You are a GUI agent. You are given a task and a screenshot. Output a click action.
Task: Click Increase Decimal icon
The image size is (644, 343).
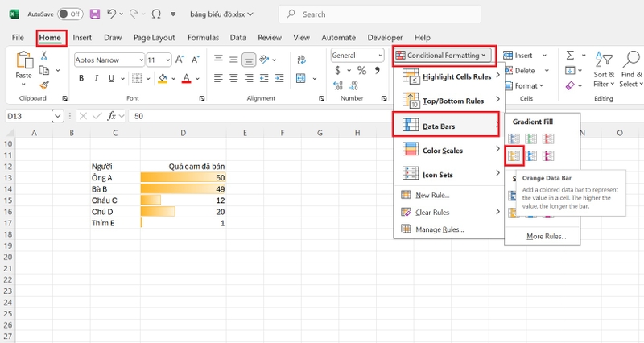[337, 85]
